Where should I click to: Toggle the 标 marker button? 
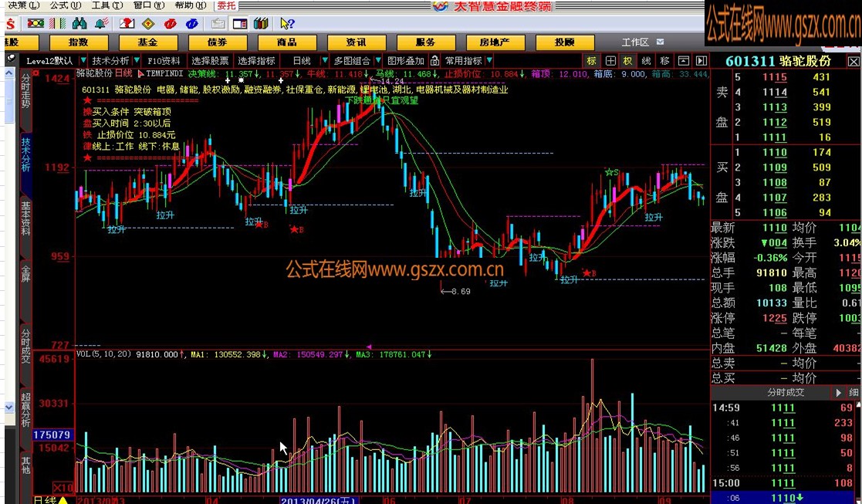pos(592,60)
